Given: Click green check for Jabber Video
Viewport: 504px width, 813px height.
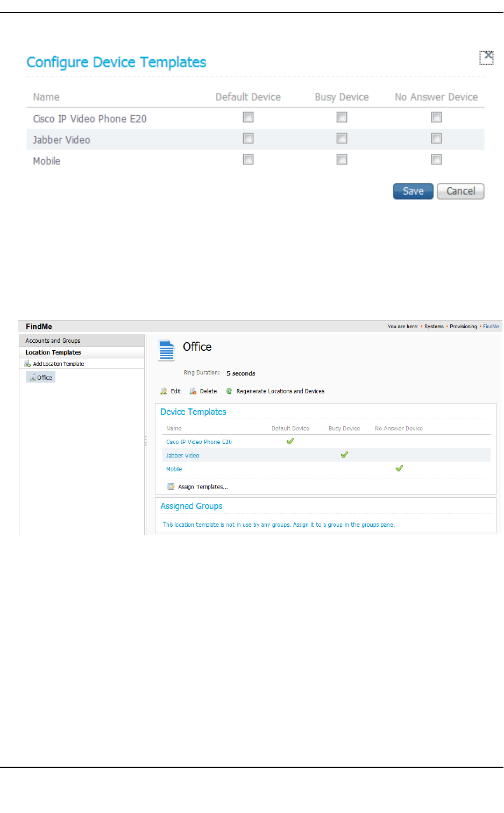Looking at the screenshot, I should [x=344, y=455].
